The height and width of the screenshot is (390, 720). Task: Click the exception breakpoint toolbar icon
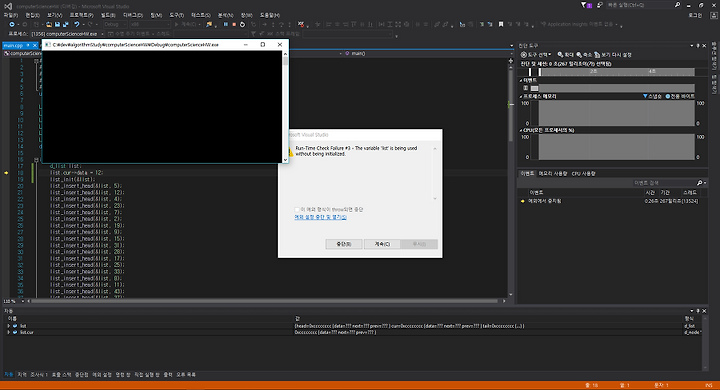[x=301, y=24]
